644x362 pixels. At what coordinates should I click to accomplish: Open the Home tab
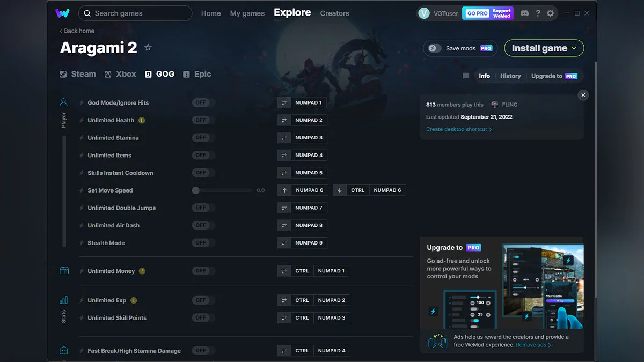[211, 13]
